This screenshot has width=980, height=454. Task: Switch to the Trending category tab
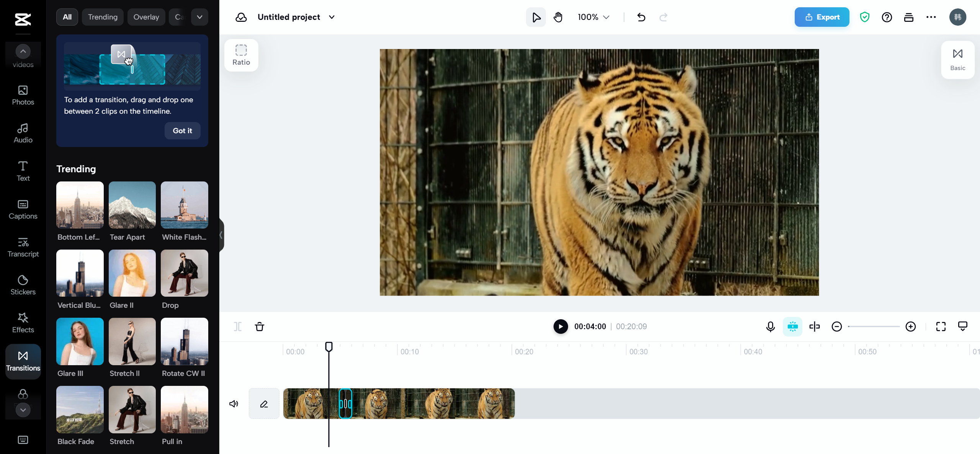pyautogui.click(x=103, y=17)
